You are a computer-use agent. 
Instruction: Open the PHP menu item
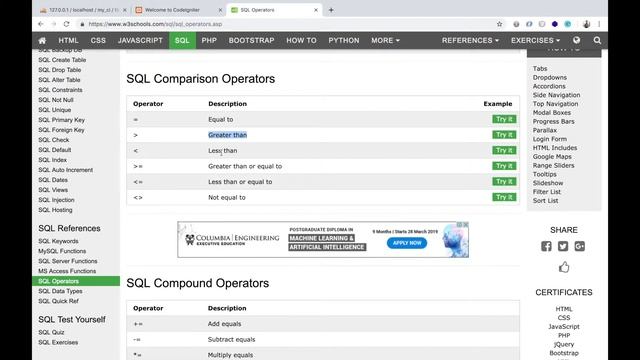(209, 40)
